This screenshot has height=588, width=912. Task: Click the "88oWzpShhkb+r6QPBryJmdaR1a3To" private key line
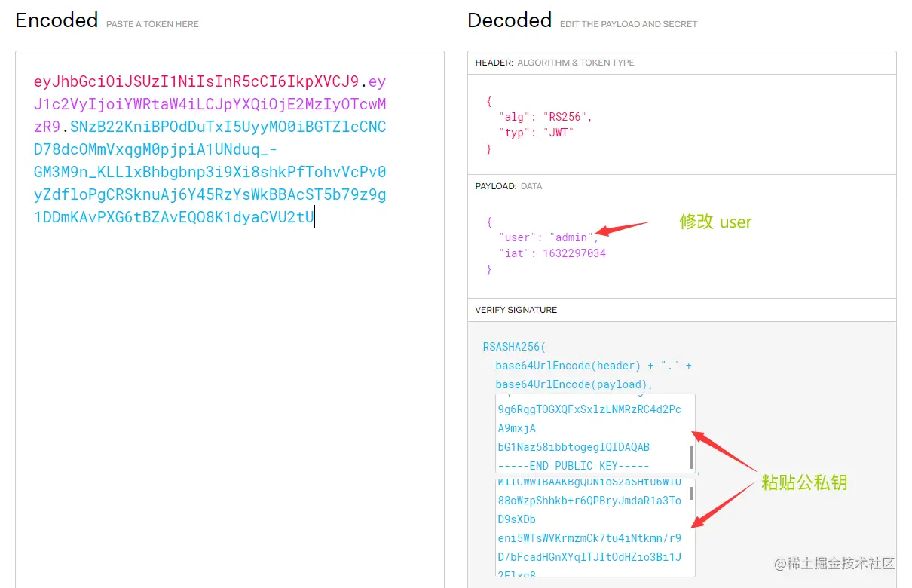tap(589, 501)
